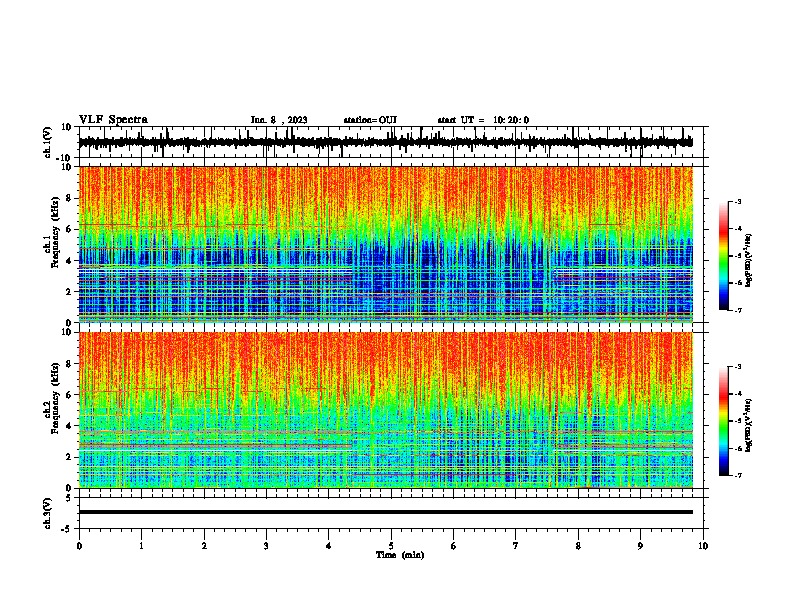The image size is (792, 612).
Task: Click the ch.2 PSD color scale bar
Action: click(x=723, y=421)
